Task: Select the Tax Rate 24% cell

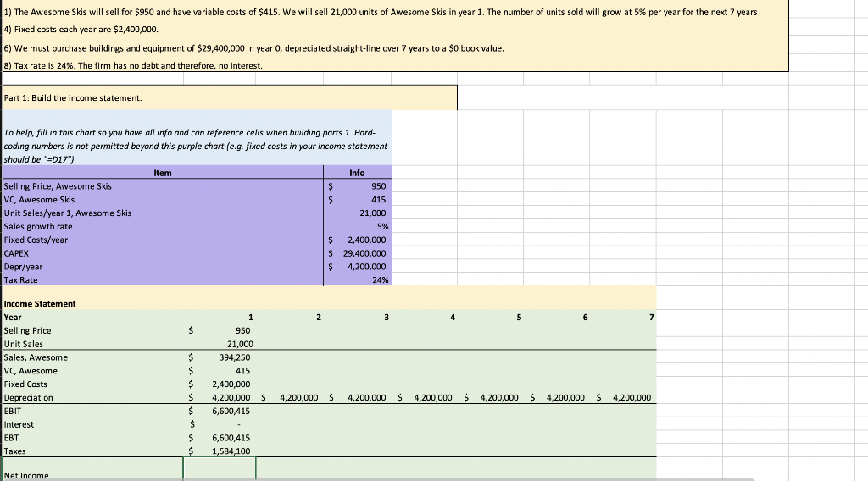Action: pyautogui.click(x=357, y=279)
